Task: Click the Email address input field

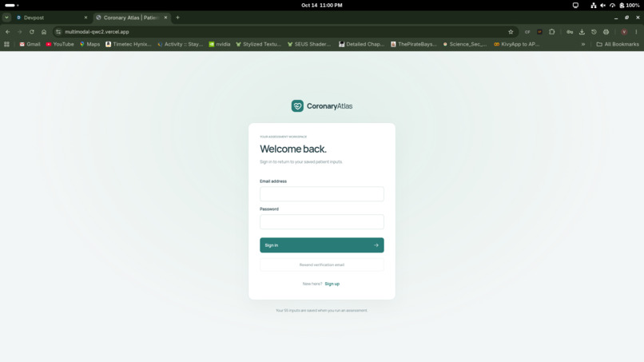Action: click(x=321, y=194)
